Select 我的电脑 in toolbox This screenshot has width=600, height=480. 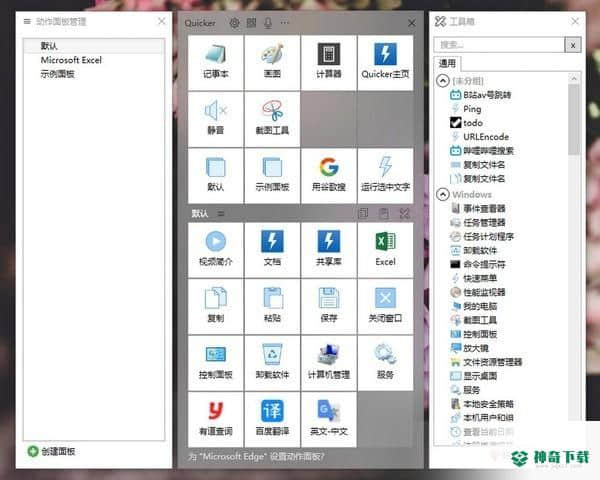(x=474, y=306)
